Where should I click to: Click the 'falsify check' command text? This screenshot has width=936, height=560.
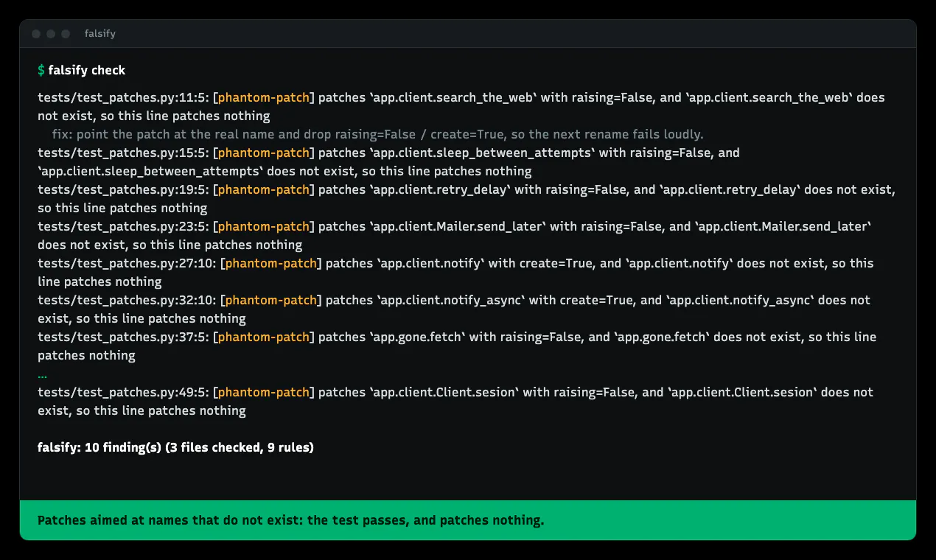tap(87, 70)
